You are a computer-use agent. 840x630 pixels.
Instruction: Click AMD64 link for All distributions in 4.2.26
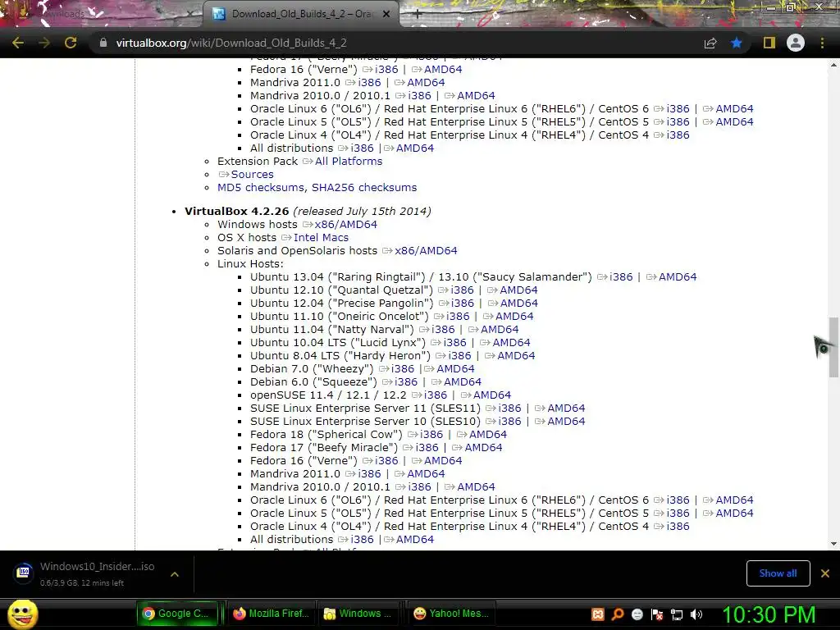415,540
